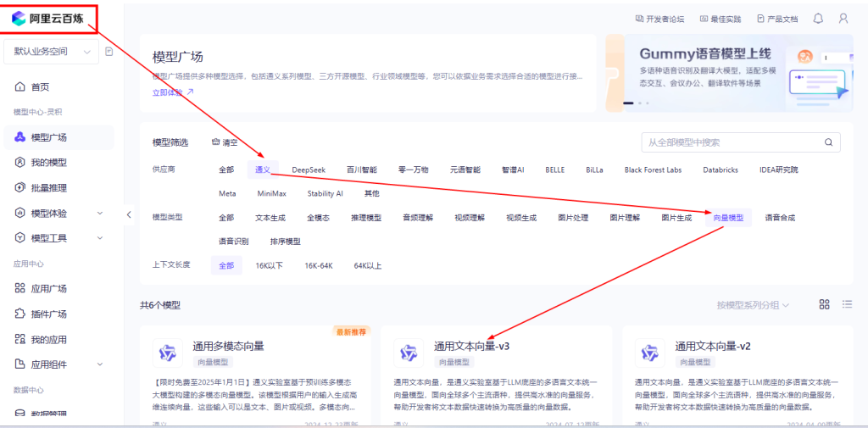Click the notification bell icon

818,18
